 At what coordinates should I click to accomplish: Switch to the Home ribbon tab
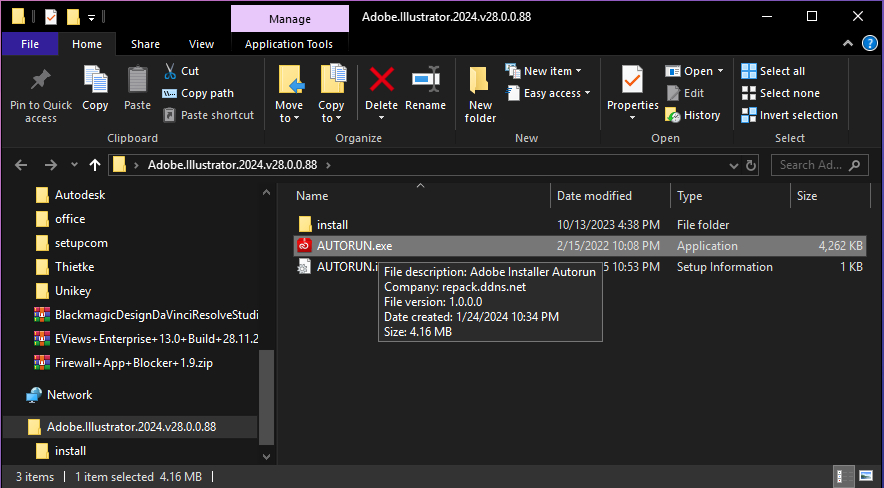pyautogui.click(x=87, y=44)
